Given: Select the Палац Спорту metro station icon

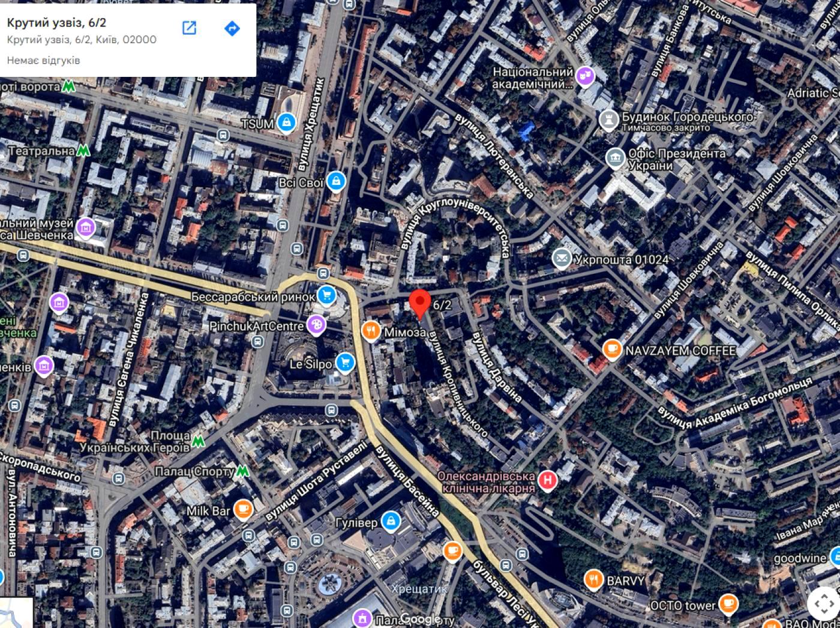Looking at the screenshot, I should point(242,471).
